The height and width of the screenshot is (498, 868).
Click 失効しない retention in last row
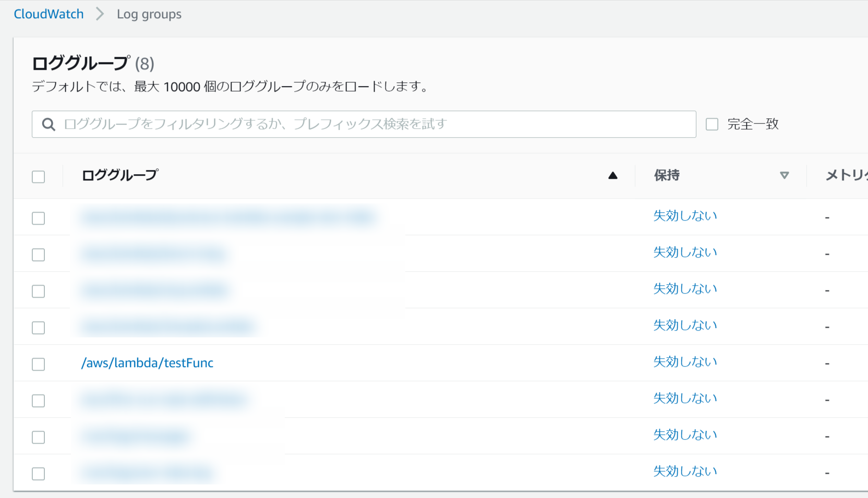pyautogui.click(x=685, y=471)
